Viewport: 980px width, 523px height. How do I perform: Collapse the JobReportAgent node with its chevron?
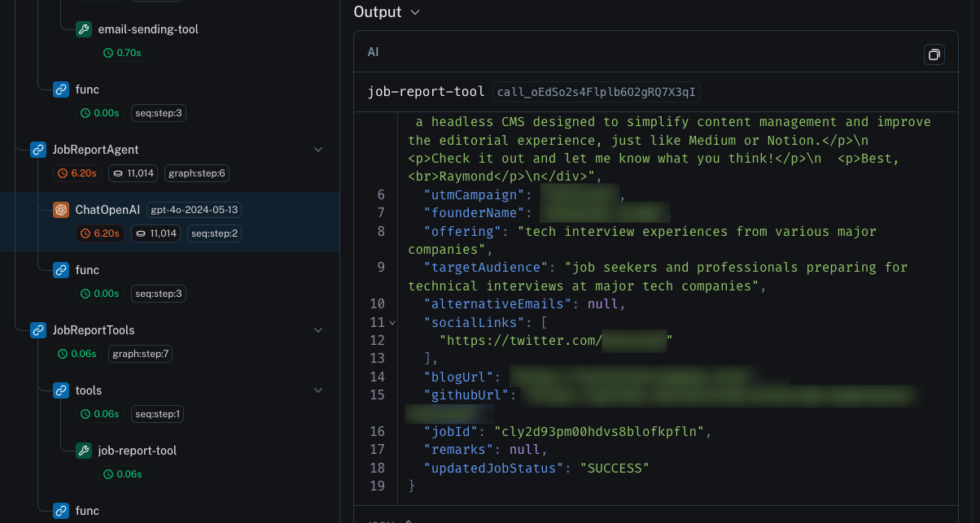pyautogui.click(x=318, y=150)
